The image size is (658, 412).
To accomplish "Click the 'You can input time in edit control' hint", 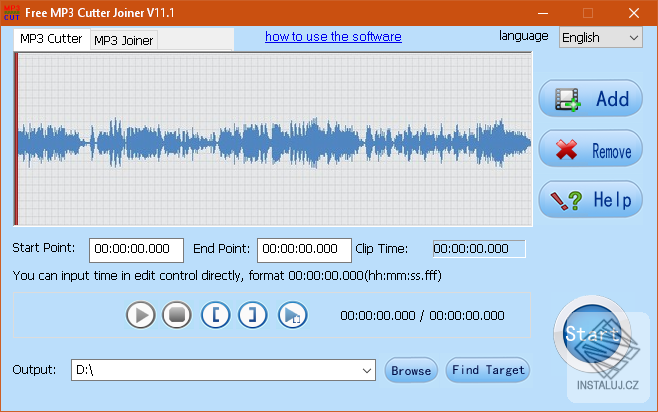I will pyautogui.click(x=227, y=276).
